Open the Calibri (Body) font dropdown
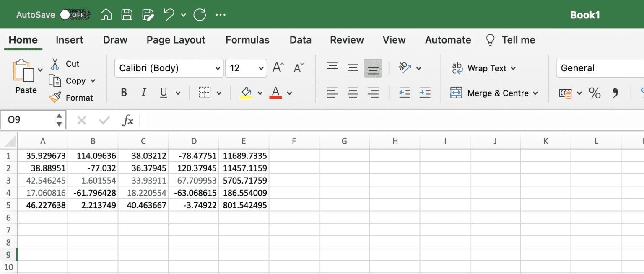Viewport: 644px width, 274px height. pos(169,68)
